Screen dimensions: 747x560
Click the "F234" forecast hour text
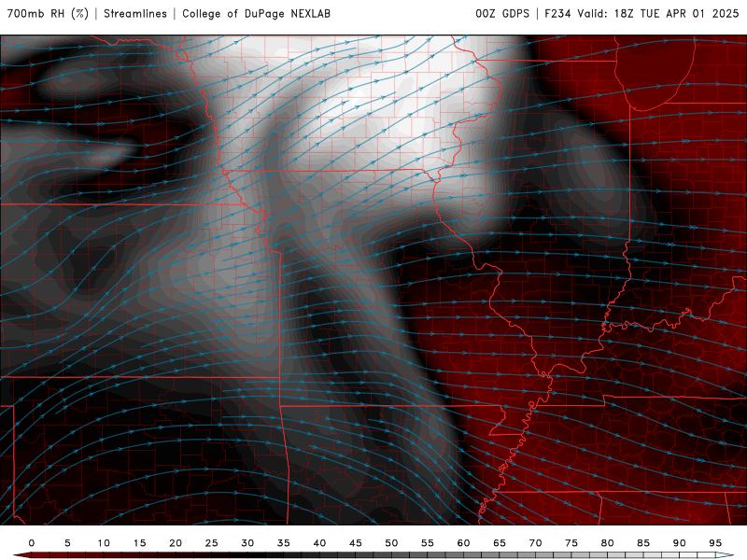pos(557,14)
